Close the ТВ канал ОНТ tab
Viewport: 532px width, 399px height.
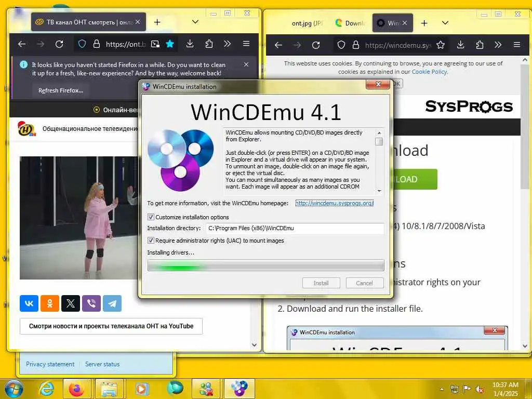(x=138, y=22)
